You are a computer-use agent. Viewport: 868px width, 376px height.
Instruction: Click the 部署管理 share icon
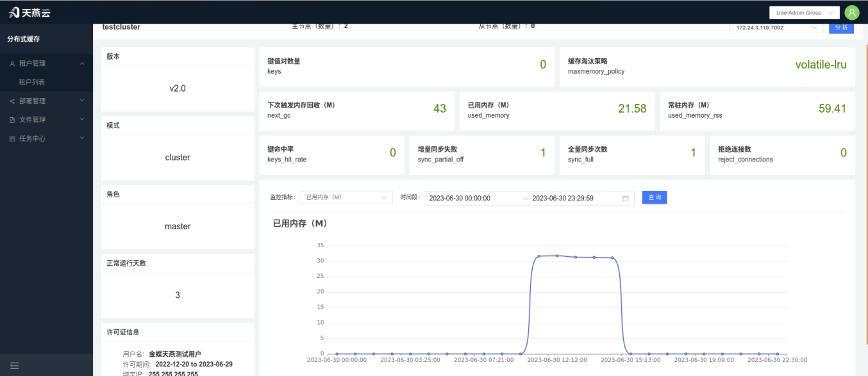12,101
